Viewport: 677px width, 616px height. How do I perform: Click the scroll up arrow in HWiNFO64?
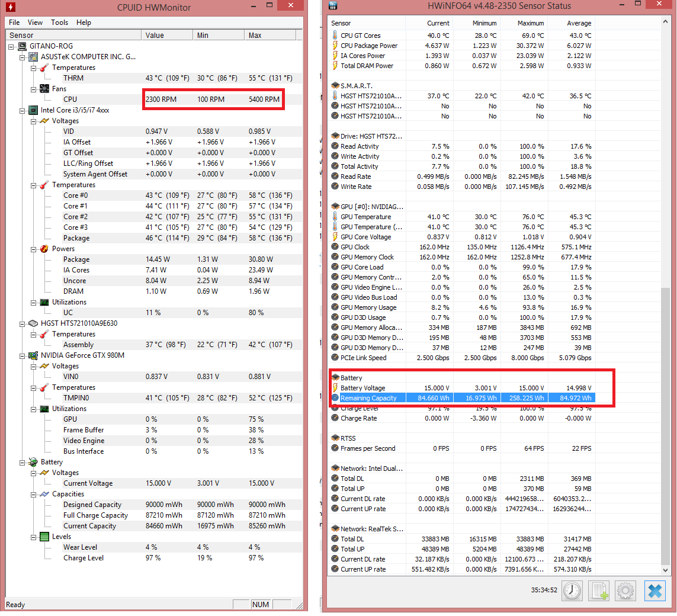coord(665,21)
